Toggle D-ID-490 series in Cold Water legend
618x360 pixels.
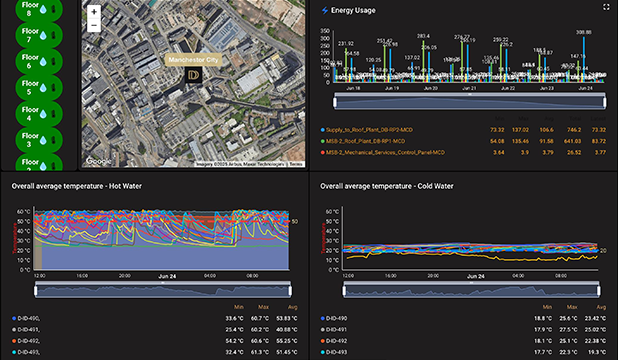point(334,318)
